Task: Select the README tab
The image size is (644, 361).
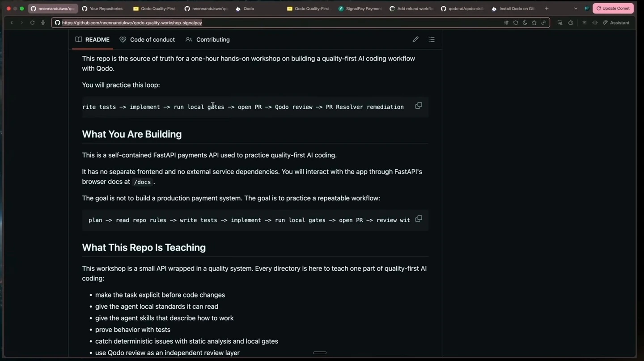Action: click(93, 39)
